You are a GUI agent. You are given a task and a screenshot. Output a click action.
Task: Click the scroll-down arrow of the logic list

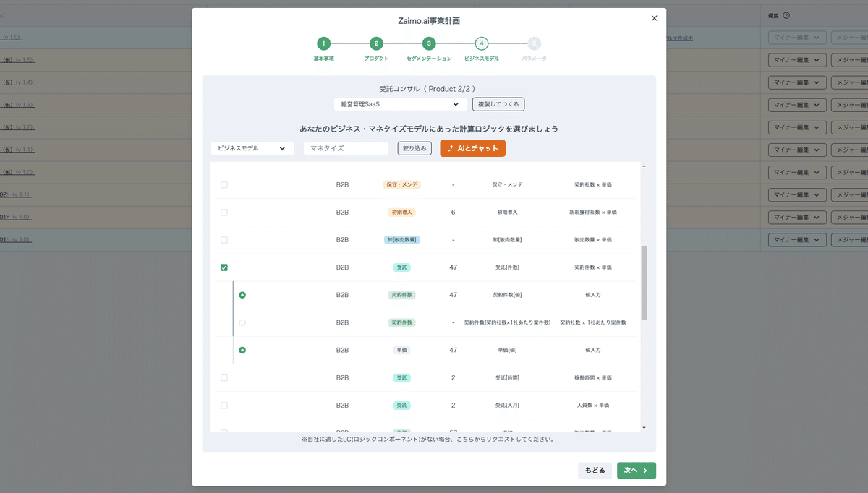(644, 427)
